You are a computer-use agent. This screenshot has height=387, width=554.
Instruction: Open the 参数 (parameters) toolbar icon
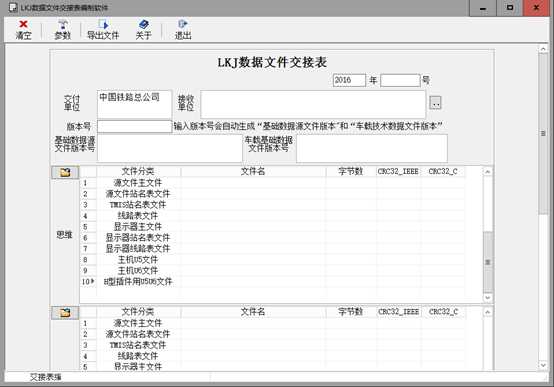point(63,30)
